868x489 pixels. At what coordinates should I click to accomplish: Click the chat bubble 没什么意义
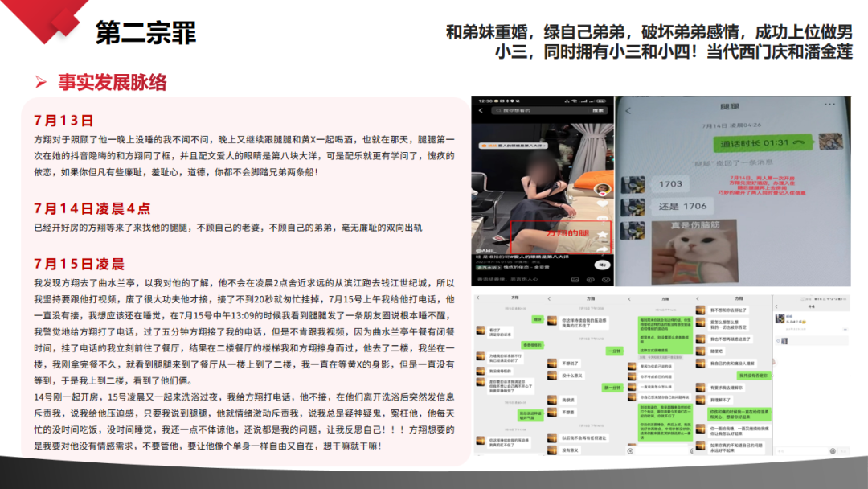tap(572, 376)
